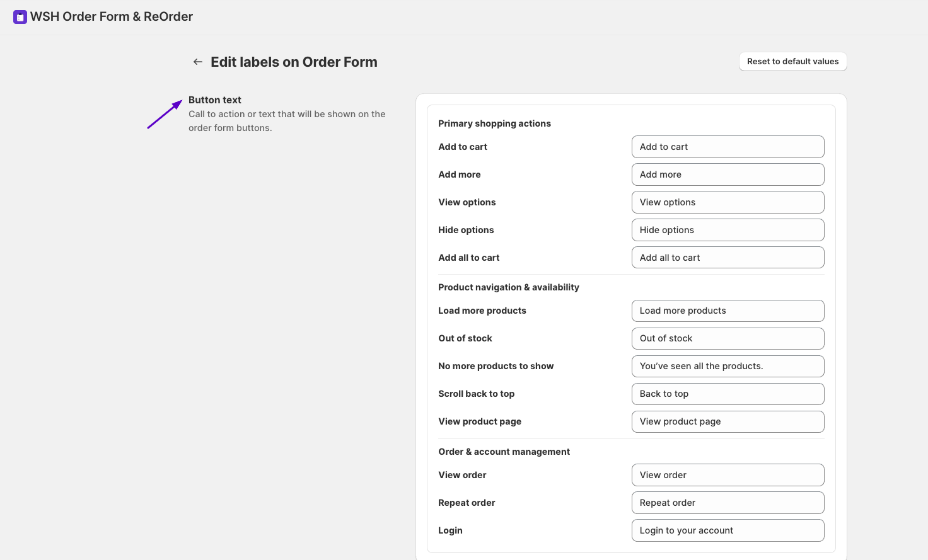Focus the Load more products input

tap(728, 311)
